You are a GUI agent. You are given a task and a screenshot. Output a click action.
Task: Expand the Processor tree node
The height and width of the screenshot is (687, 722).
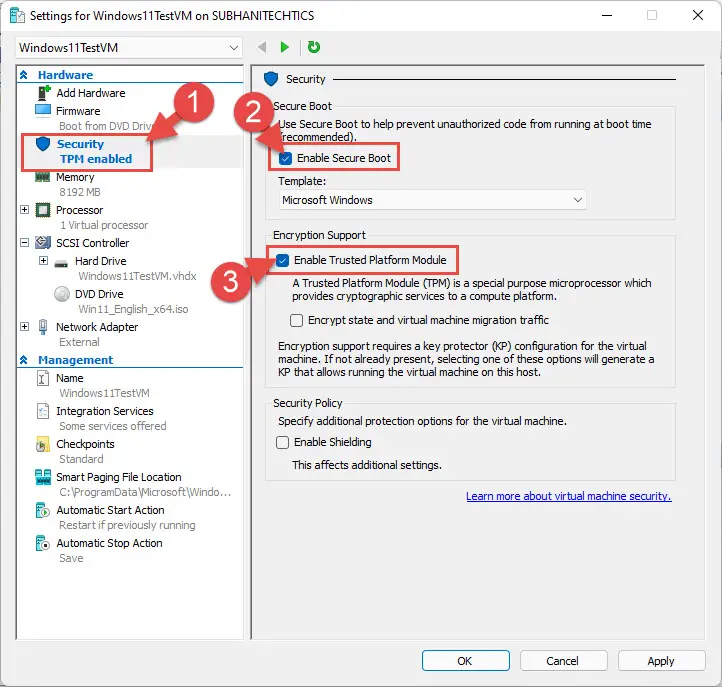pyautogui.click(x=24, y=210)
